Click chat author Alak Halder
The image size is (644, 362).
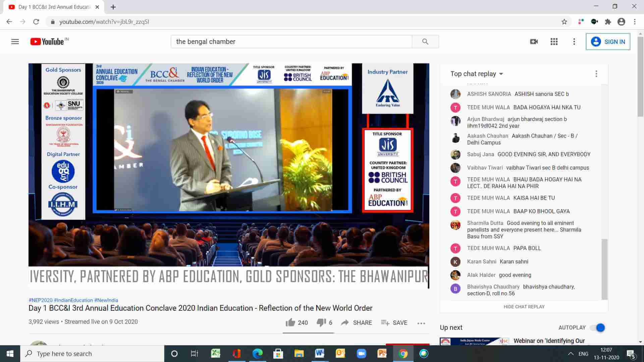(x=481, y=275)
